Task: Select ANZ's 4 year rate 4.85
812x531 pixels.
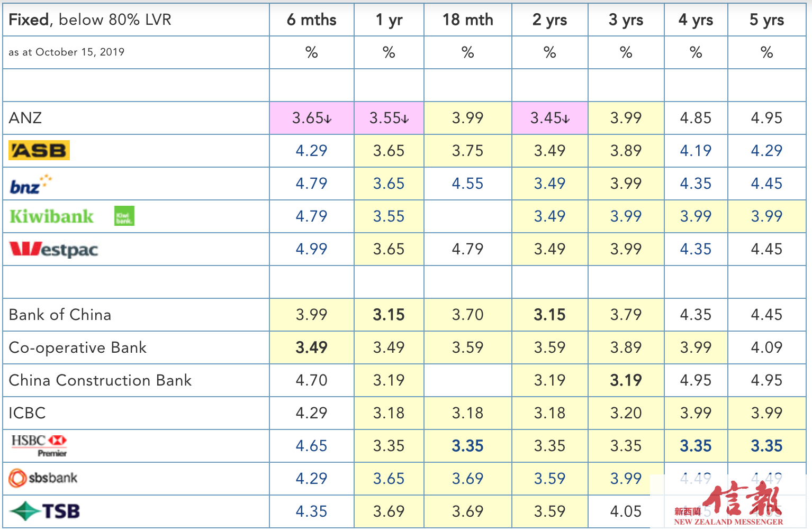Action: [696, 118]
